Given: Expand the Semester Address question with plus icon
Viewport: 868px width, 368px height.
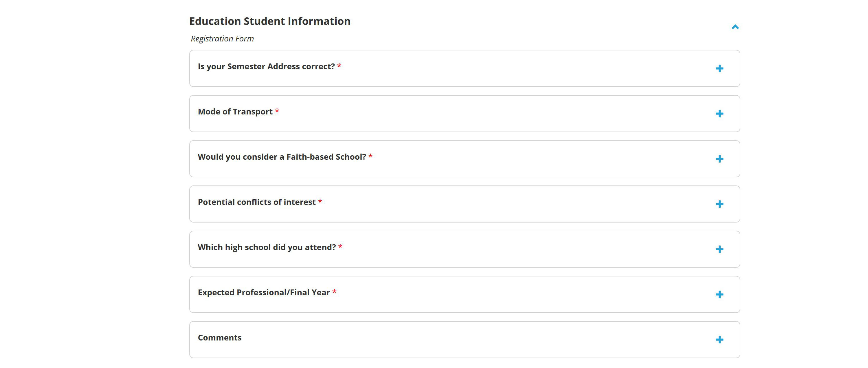Looking at the screenshot, I should pos(720,68).
